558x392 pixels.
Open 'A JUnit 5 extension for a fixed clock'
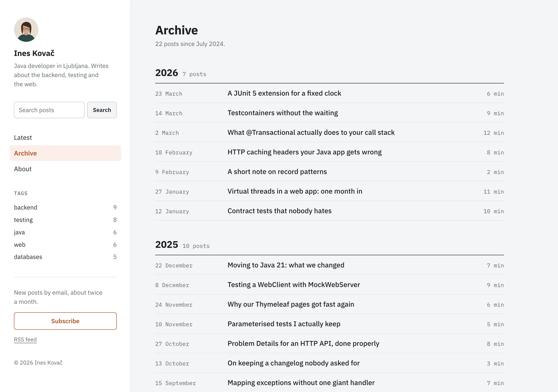click(284, 93)
